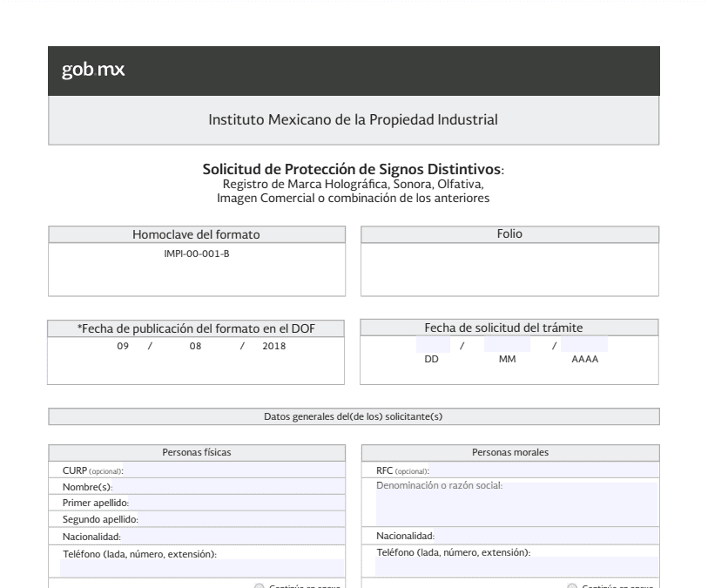Click the 'MM' caption under the date
Image resolution: width=708 pixels, height=588 pixels.
507,359
